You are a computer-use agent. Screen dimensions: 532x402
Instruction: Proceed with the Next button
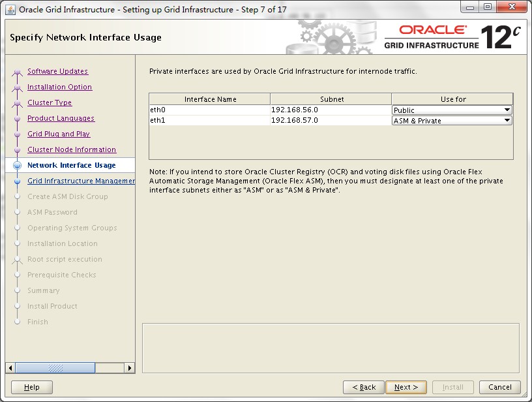[x=406, y=387]
